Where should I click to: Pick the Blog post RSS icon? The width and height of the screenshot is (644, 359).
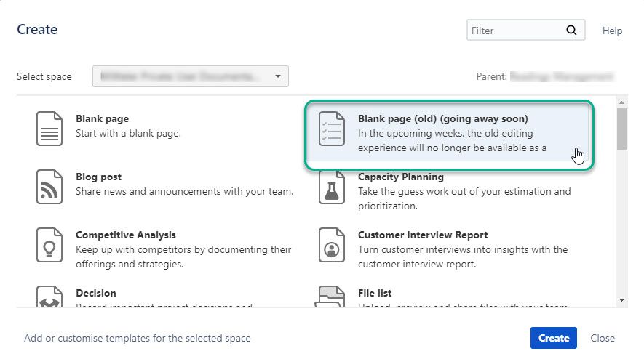49,187
